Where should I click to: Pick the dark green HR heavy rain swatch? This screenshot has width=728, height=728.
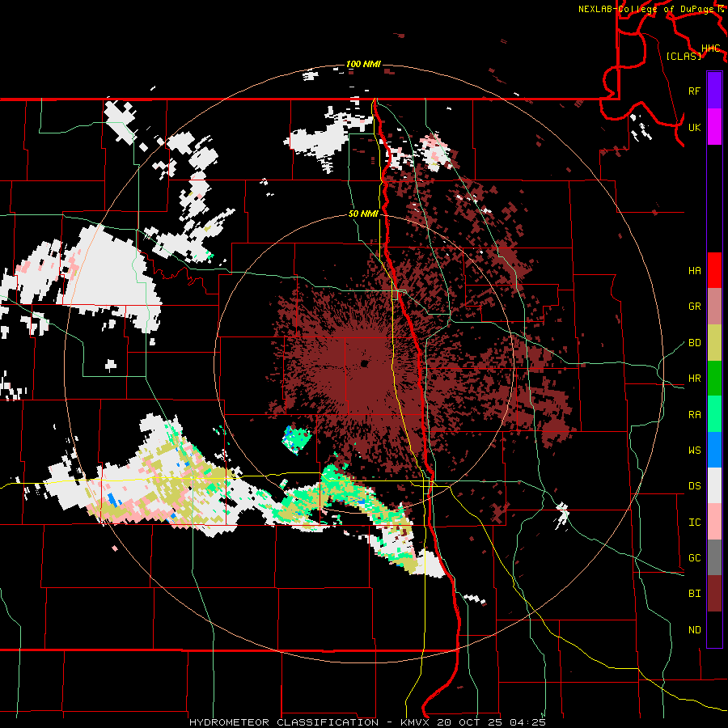(x=714, y=379)
